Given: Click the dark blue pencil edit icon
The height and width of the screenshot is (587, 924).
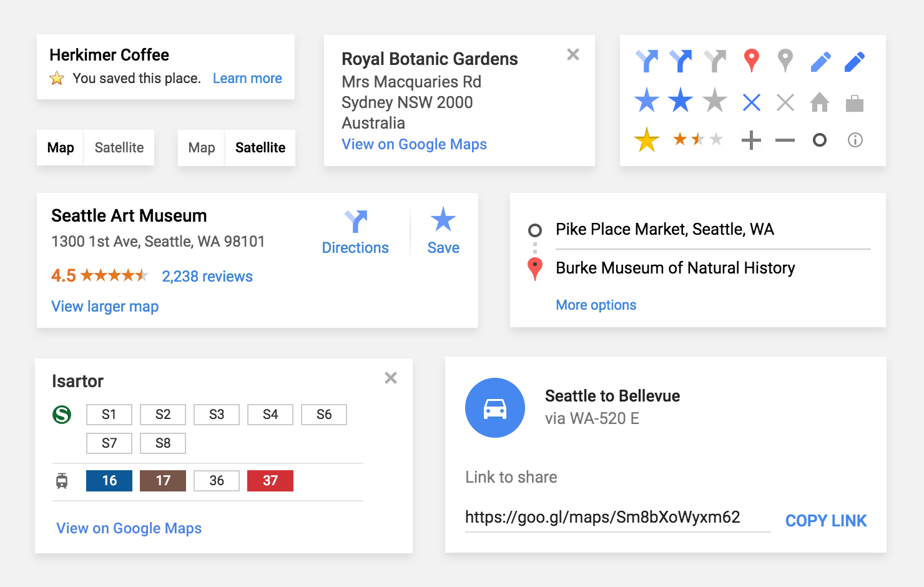Looking at the screenshot, I should [854, 62].
